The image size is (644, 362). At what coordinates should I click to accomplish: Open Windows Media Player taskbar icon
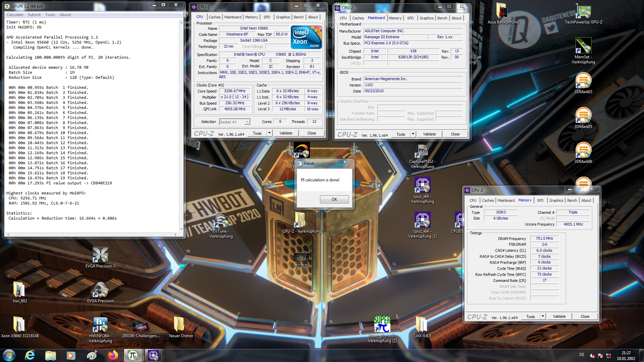coord(71,355)
